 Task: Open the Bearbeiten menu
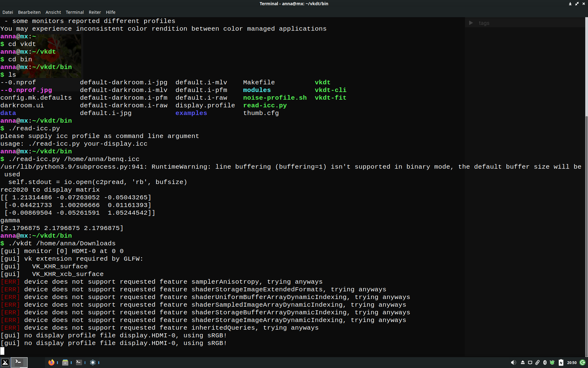(29, 12)
